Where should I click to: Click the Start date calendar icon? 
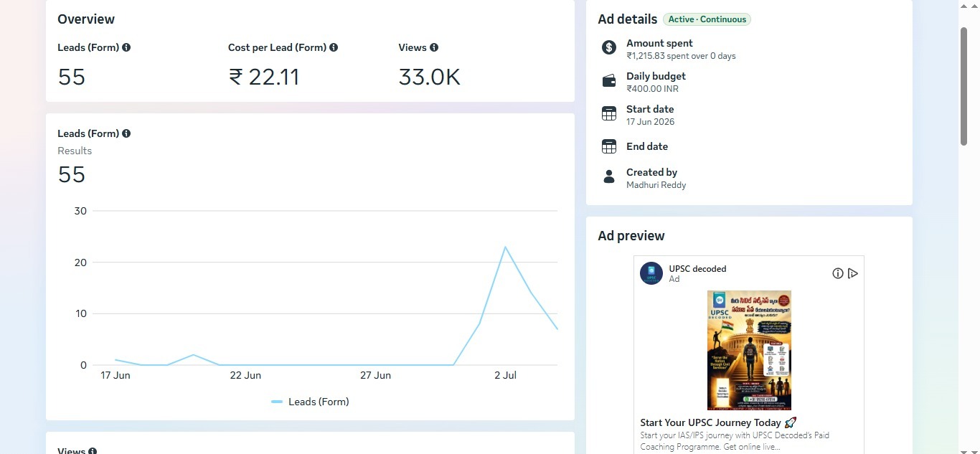[x=609, y=113]
